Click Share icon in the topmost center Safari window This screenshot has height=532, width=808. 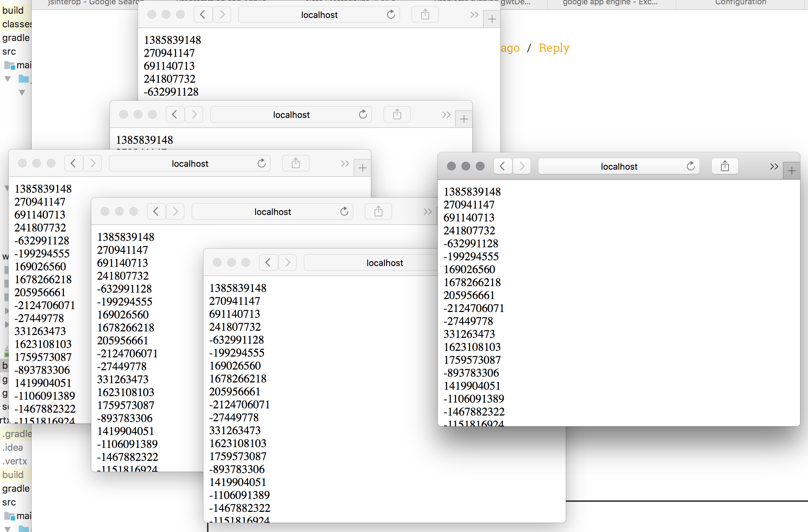[x=425, y=15]
